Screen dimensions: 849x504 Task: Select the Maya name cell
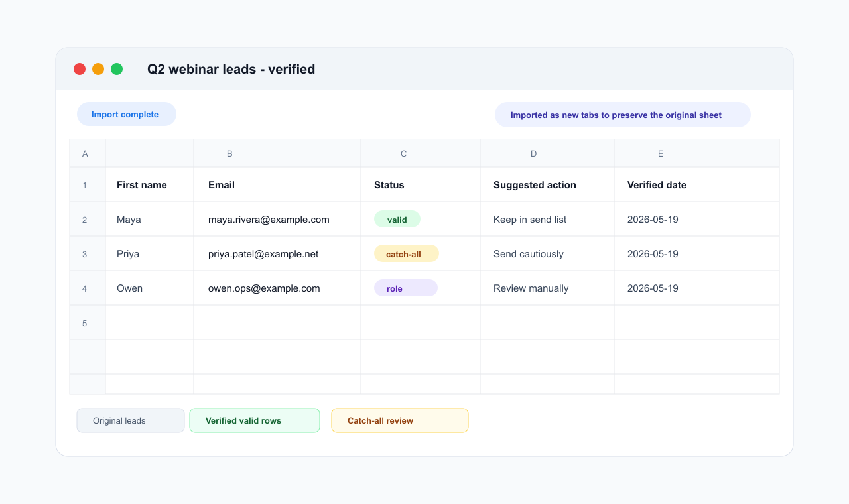(150, 220)
